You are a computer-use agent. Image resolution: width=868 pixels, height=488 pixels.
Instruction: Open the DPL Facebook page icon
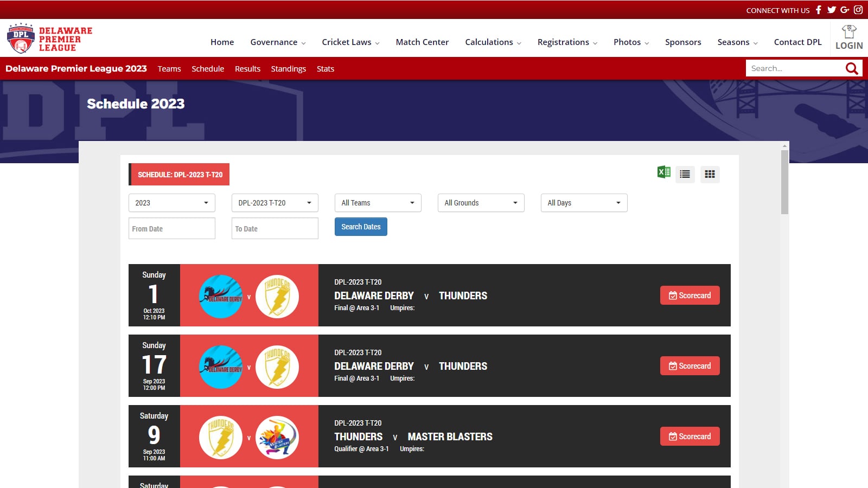tap(819, 10)
